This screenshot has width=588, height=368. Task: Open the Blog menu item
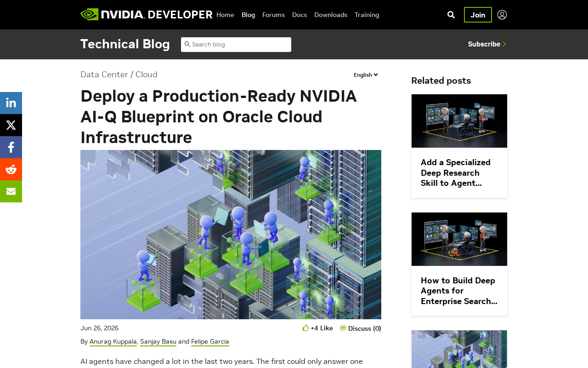tap(248, 15)
